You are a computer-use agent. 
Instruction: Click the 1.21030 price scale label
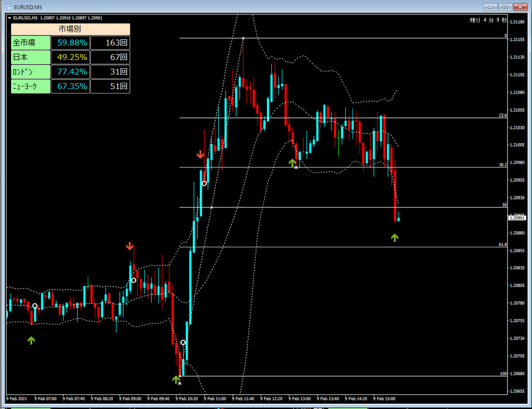click(x=516, y=128)
